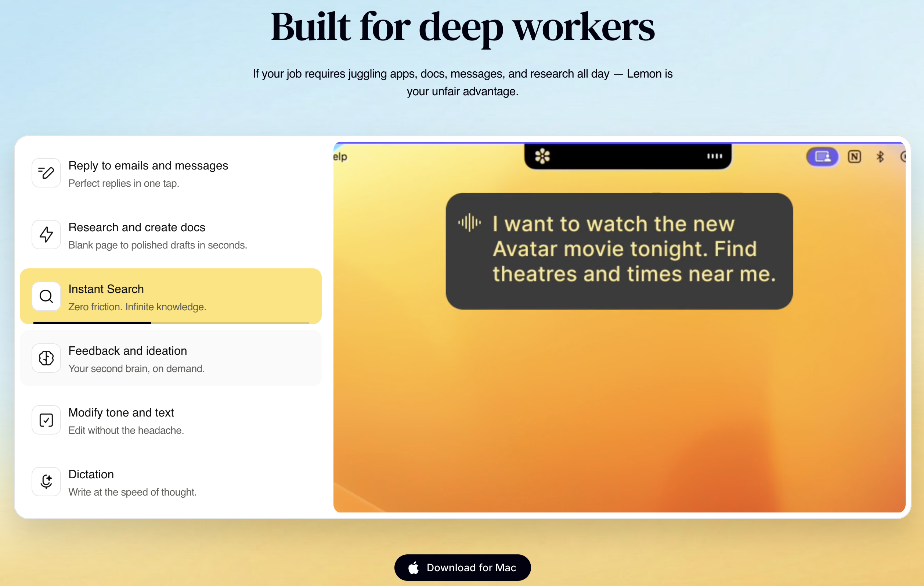Open Notion from the menu bar icon

[x=854, y=156]
